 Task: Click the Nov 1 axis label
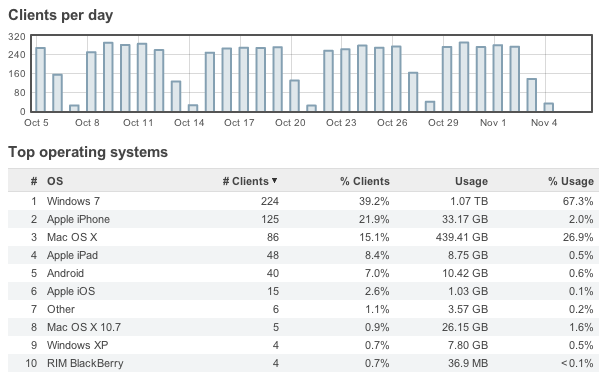(x=493, y=123)
